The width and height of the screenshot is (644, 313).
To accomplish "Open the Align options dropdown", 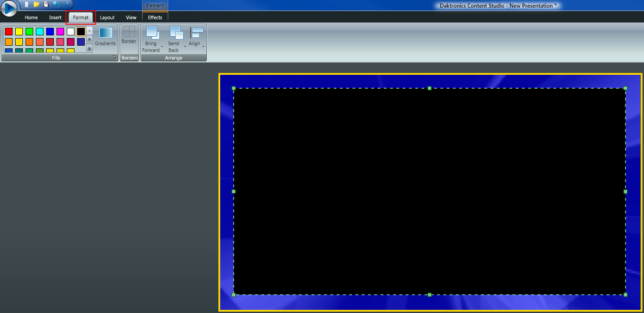I will [203, 47].
